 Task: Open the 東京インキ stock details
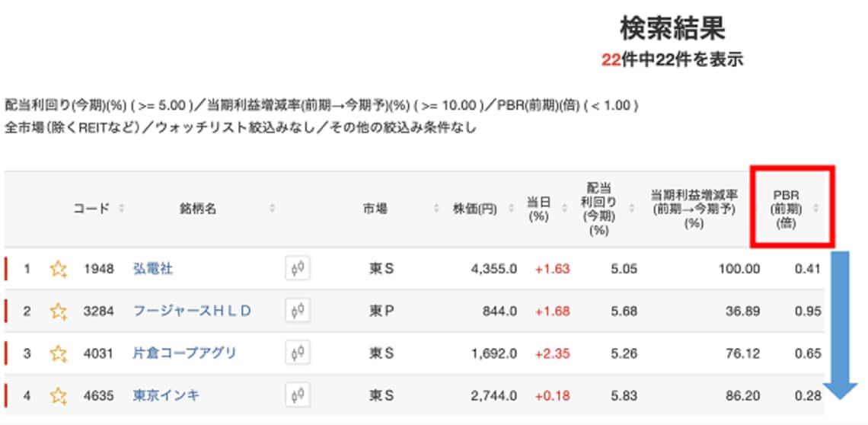pos(166,395)
